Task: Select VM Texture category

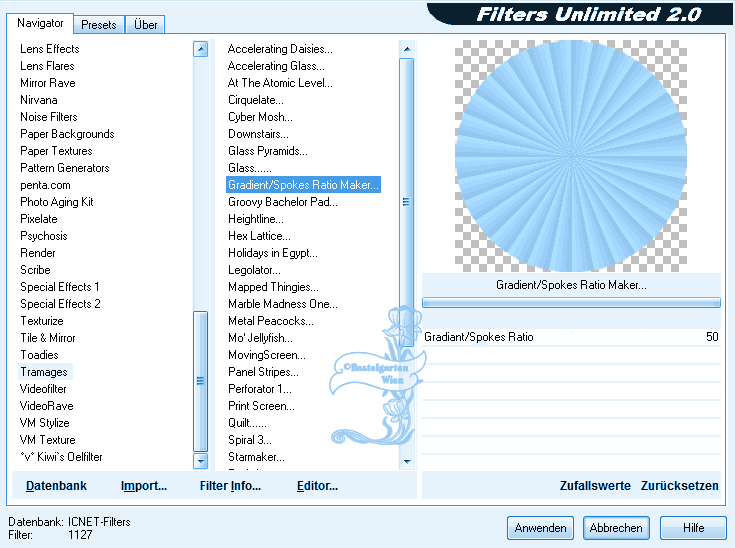Action: (47, 440)
